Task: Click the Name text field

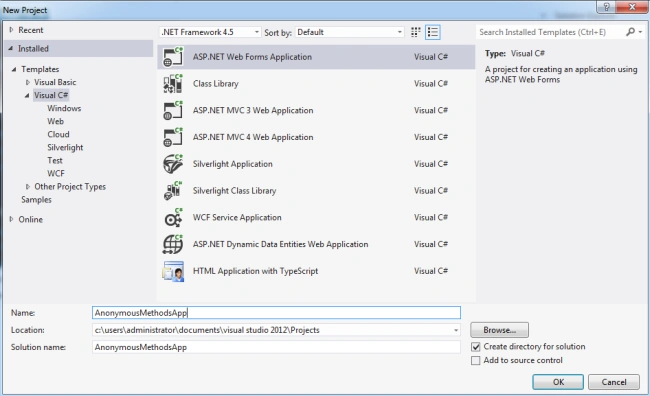Action: point(276,313)
